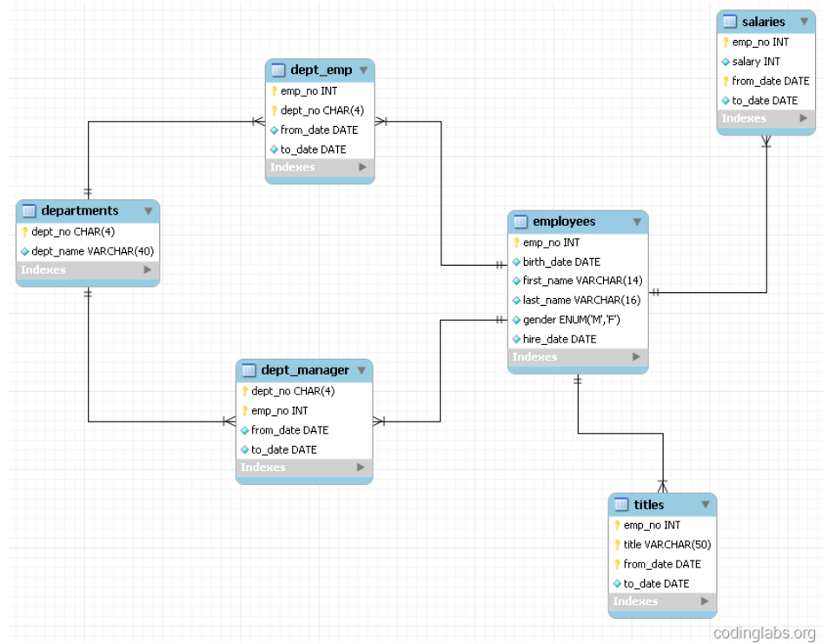The image size is (829, 644).
Task: Select key icon of salaries from_date column
Action: pos(726,82)
